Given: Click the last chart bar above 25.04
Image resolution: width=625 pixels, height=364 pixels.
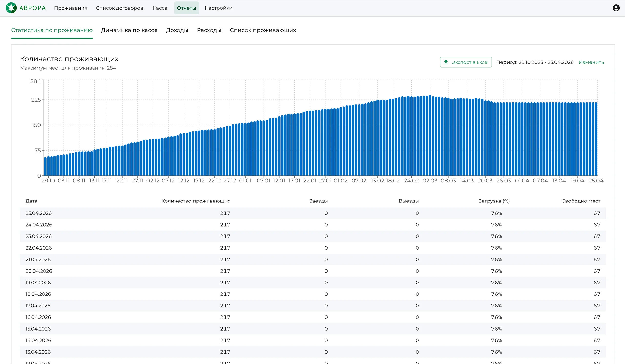Looking at the screenshot, I should pos(596,139).
